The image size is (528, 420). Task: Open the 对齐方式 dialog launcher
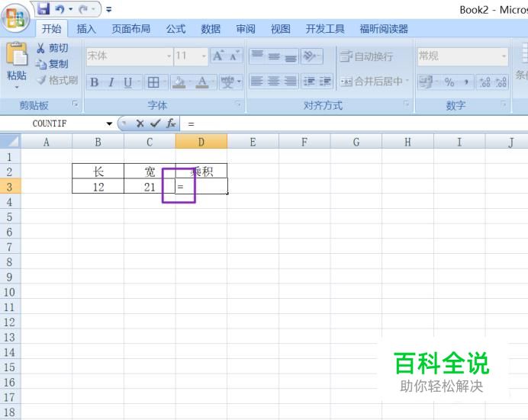[407, 104]
